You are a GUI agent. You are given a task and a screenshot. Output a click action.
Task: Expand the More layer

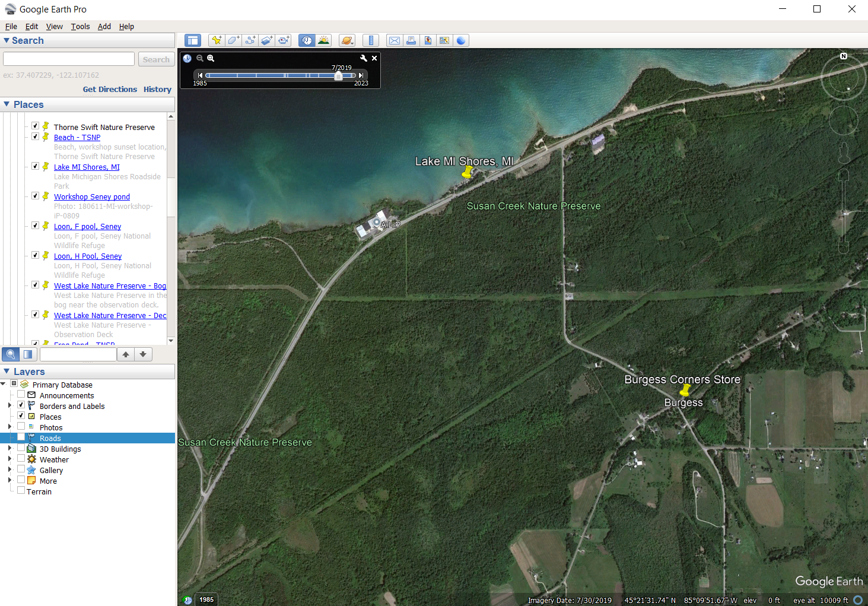[9, 480]
